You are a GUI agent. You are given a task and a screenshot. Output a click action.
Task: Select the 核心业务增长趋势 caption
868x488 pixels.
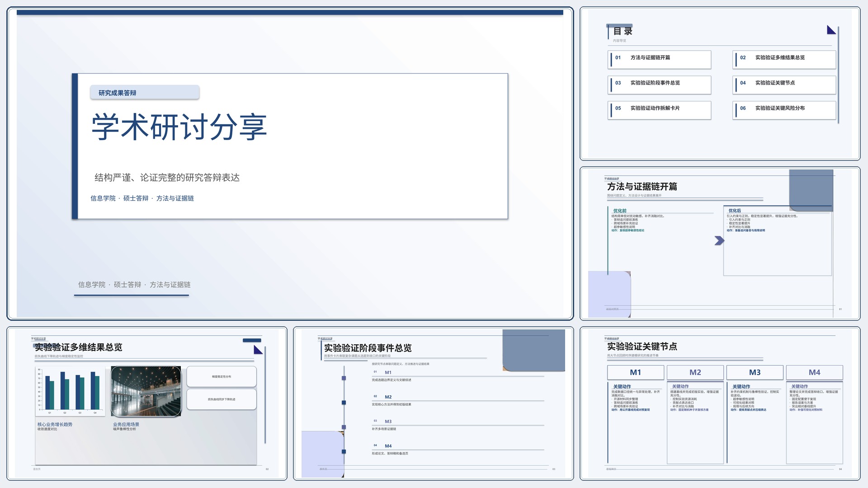(55, 424)
